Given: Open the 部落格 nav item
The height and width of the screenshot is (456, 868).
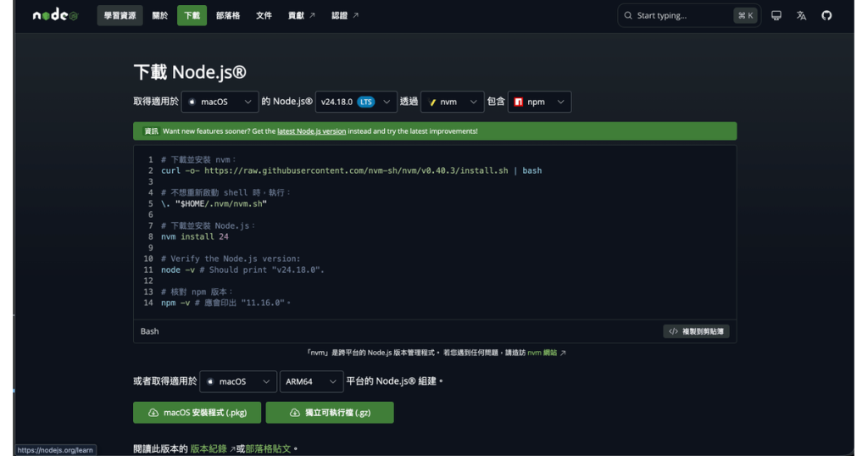Looking at the screenshot, I should tap(228, 15).
